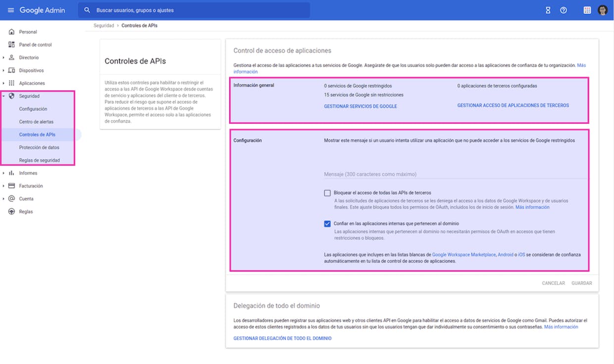Open the hourglass tasks icon

tap(548, 10)
